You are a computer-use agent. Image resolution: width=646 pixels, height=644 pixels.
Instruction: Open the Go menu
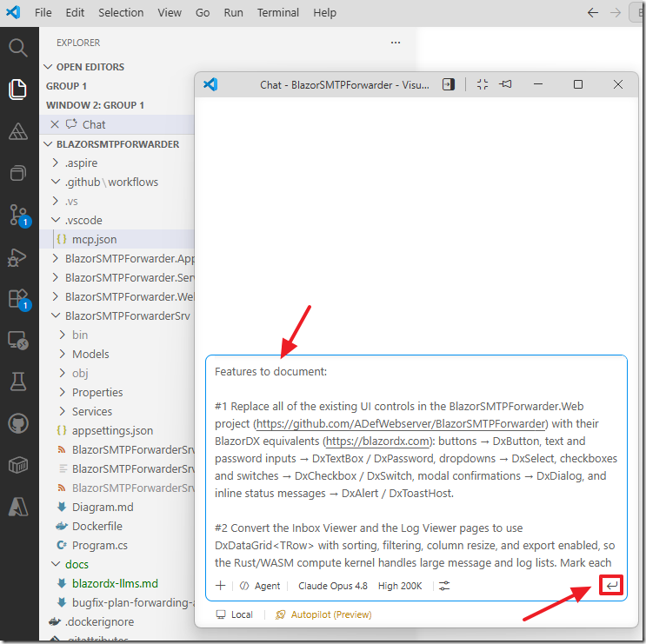(203, 13)
